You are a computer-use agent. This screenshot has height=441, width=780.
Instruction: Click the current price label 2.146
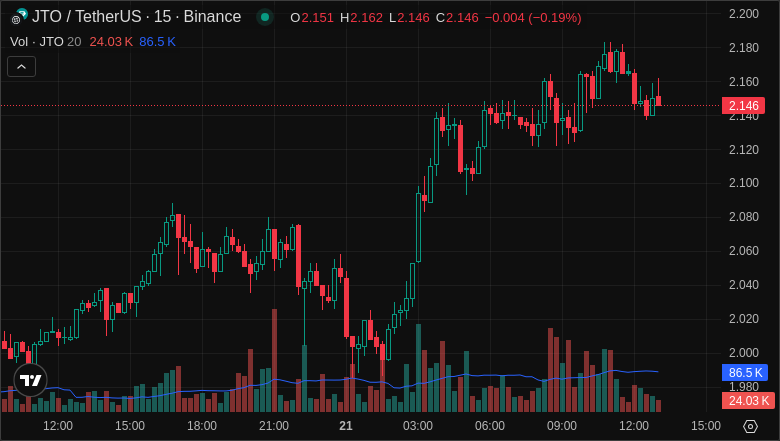tap(743, 105)
